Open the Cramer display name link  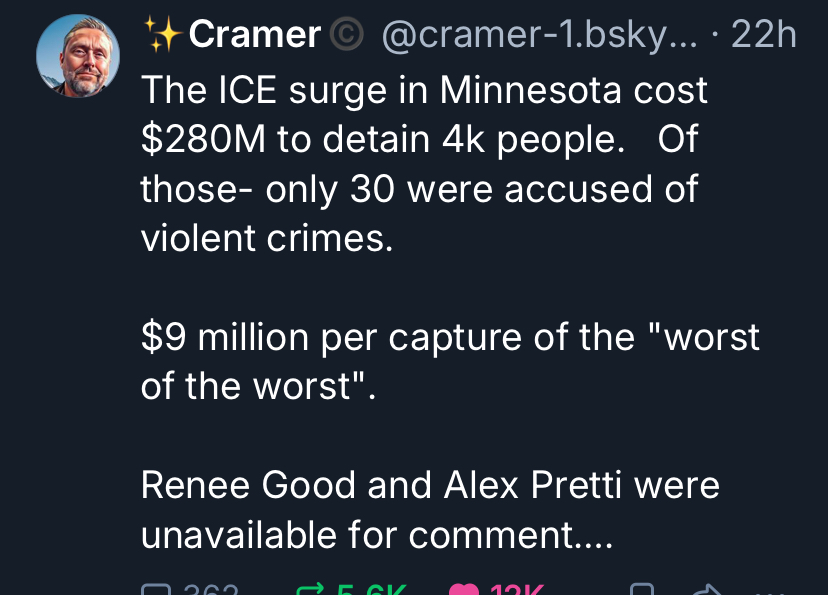[x=254, y=36]
